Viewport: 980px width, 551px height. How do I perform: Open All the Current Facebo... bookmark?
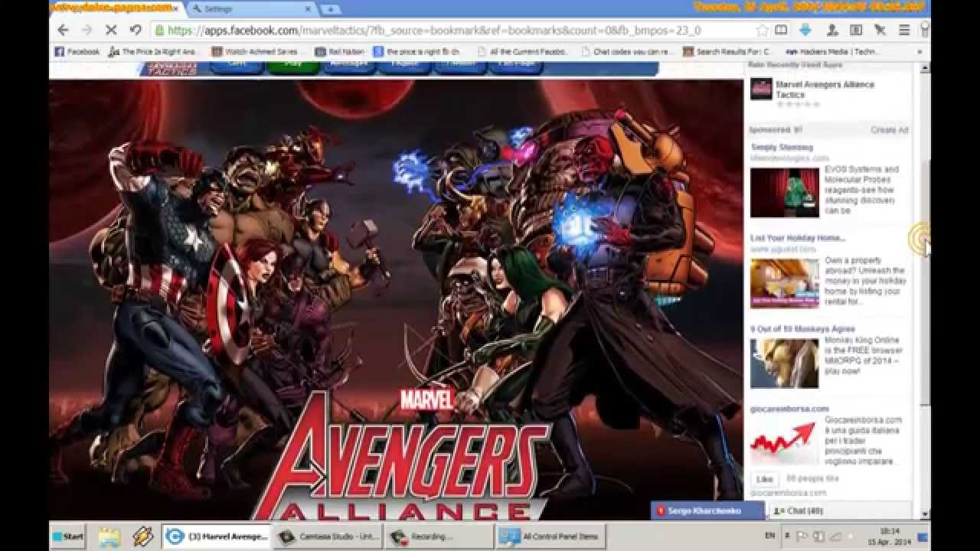click(522, 51)
